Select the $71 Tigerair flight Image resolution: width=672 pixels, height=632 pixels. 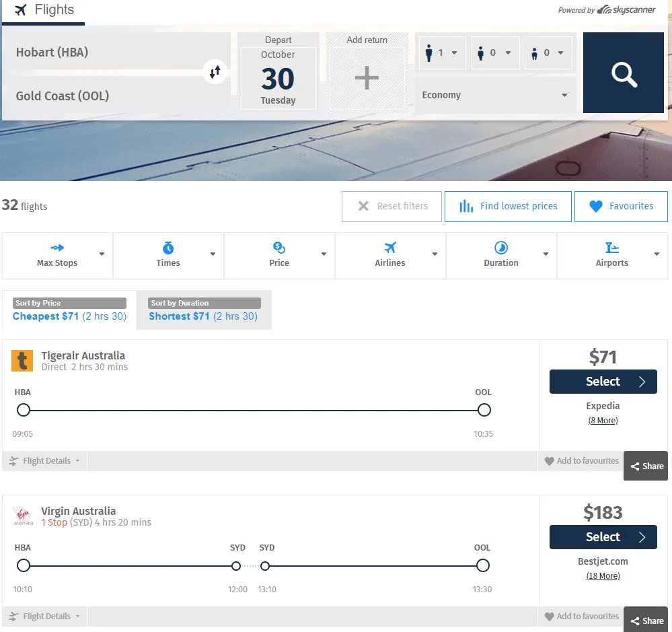[x=603, y=382]
